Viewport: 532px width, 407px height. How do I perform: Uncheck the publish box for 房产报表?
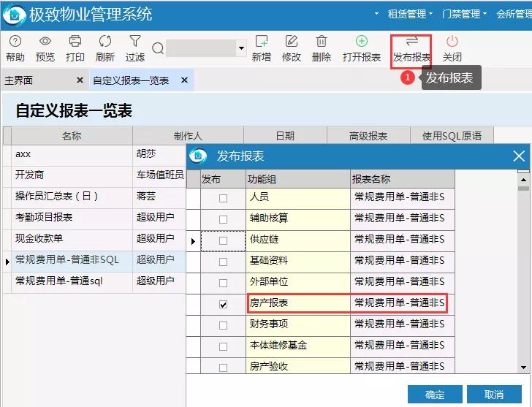(x=223, y=304)
